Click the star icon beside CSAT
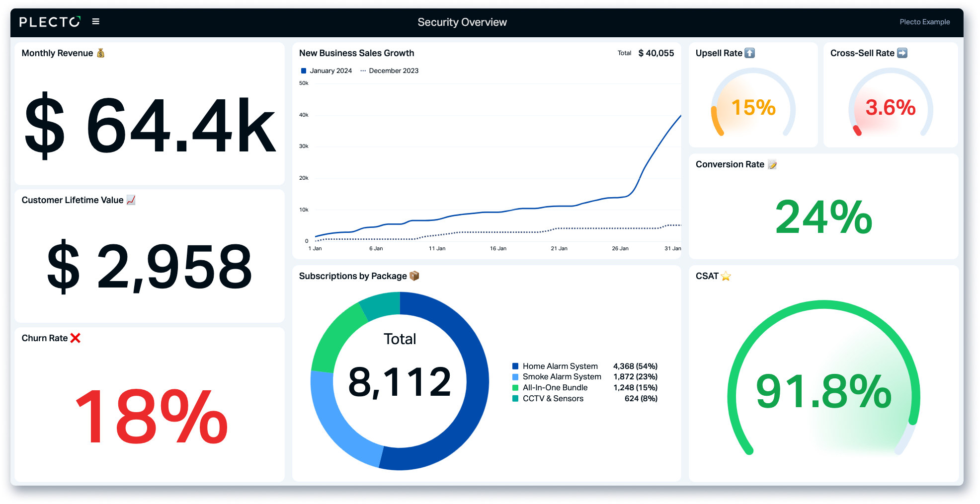The height and width of the screenshot is (504, 980). pos(726,276)
